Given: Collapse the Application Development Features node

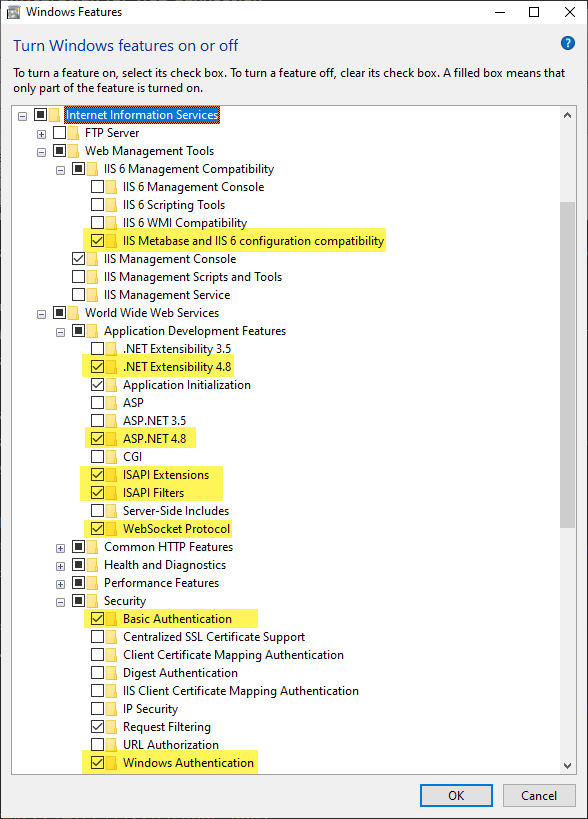Looking at the screenshot, I should [x=60, y=332].
